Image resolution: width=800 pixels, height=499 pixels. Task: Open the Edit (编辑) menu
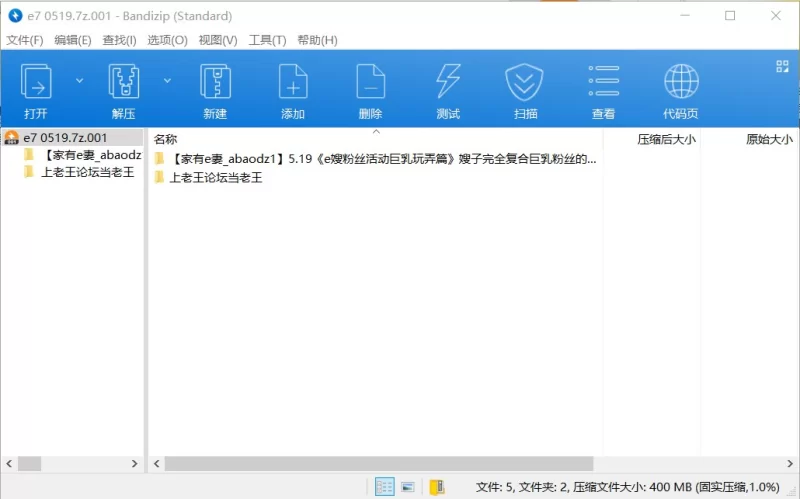coord(72,40)
